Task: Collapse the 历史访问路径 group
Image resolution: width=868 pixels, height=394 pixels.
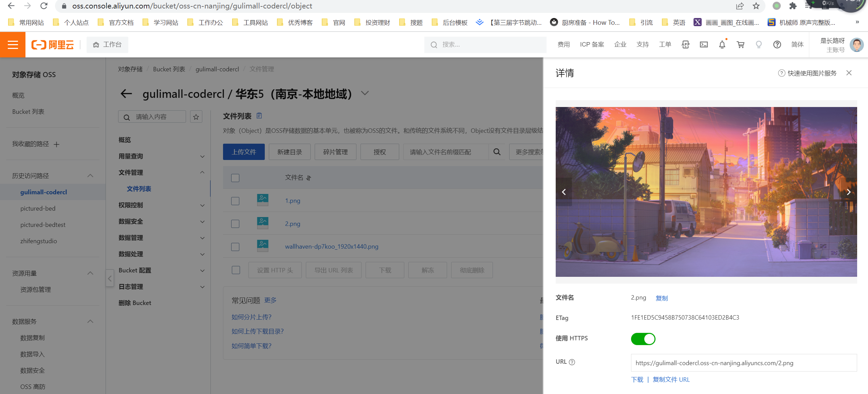Action: click(90, 176)
